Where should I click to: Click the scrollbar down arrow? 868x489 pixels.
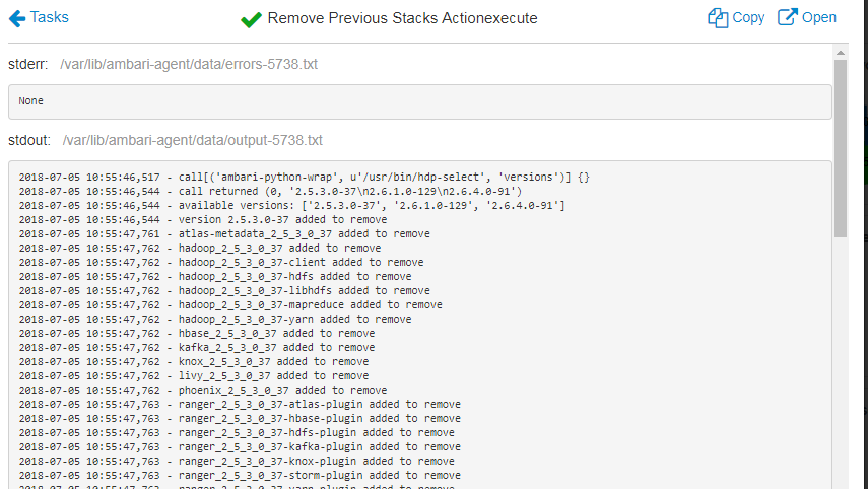point(841,483)
